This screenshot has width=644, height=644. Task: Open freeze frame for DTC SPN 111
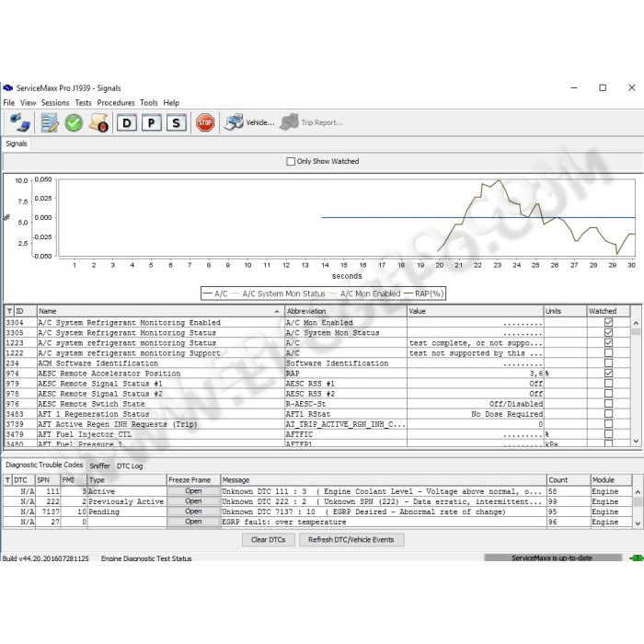[193, 491]
